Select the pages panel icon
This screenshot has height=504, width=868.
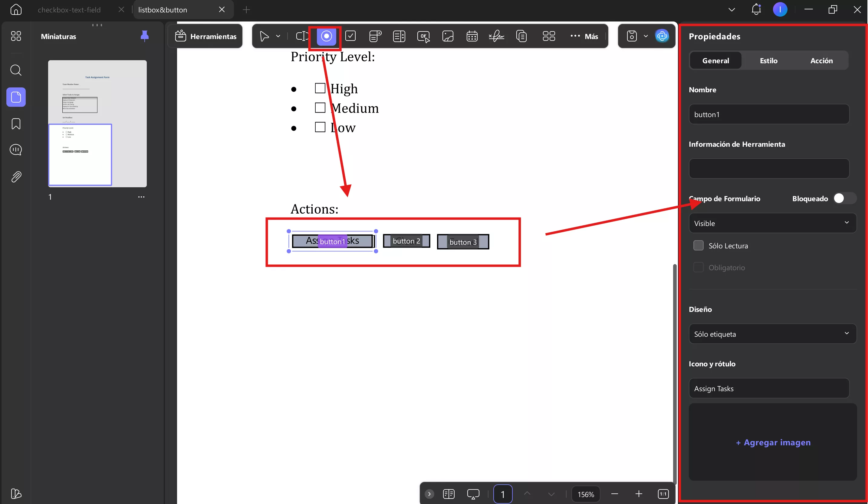pos(16,97)
